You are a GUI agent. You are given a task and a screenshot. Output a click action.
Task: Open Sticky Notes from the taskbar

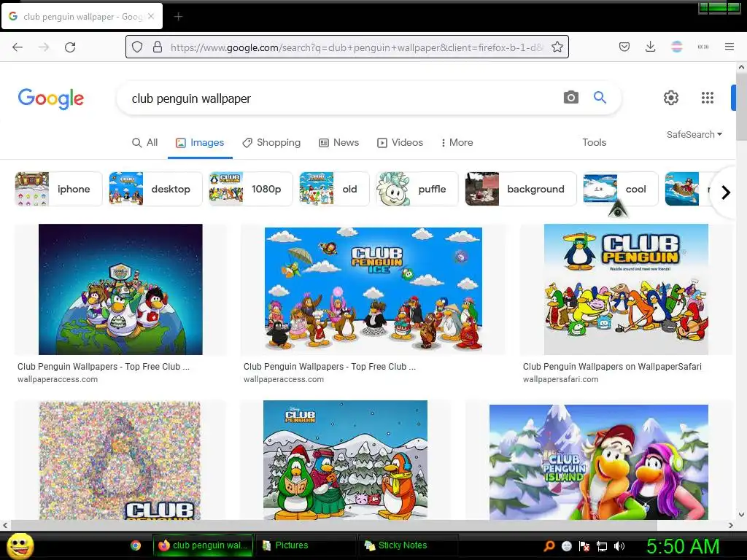pos(407,545)
